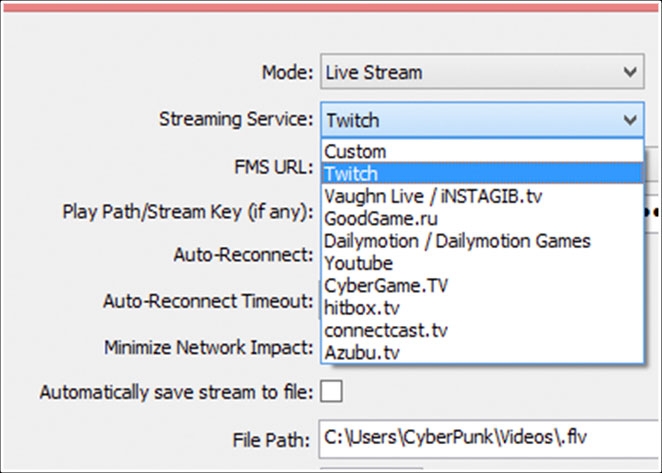Screen dimensions: 662x473
Task: Click the Auto-Reconnect Timeout label
Action: click(x=208, y=300)
